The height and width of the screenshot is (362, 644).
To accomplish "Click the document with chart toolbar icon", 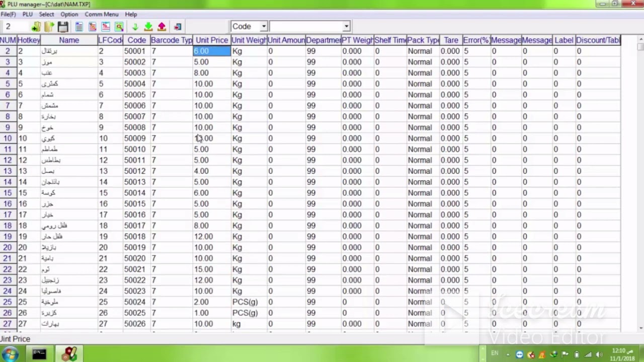I will pyautogui.click(x=106, y=27).
